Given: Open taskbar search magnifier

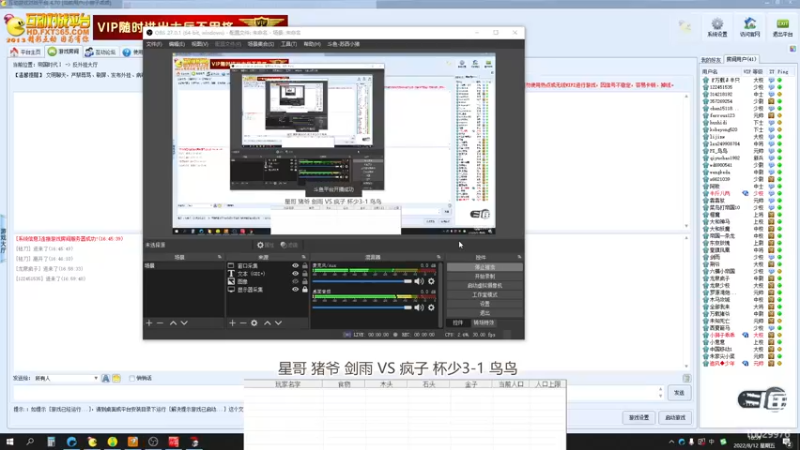Looking at the screenshot, I should click(x=30, y=442).
